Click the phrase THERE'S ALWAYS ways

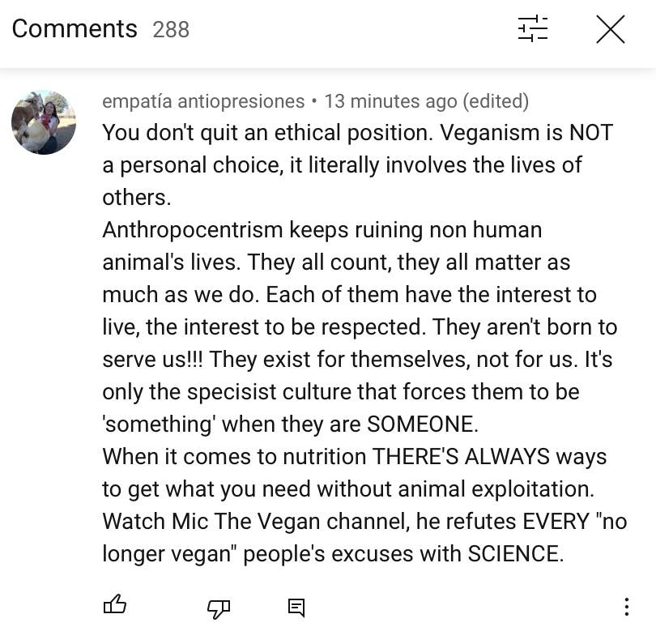click(x=489, y=457)
